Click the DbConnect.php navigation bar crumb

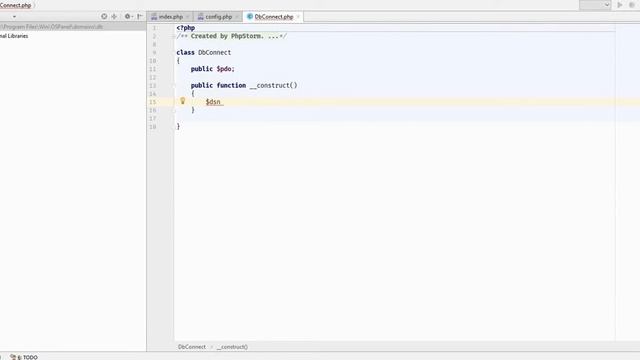click(16, 5)
